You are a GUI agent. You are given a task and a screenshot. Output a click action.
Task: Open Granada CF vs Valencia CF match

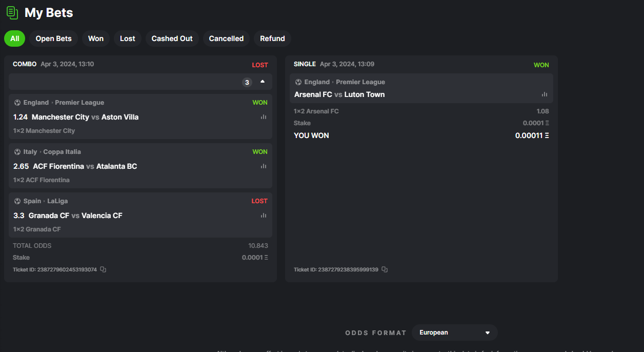[75, 216]
